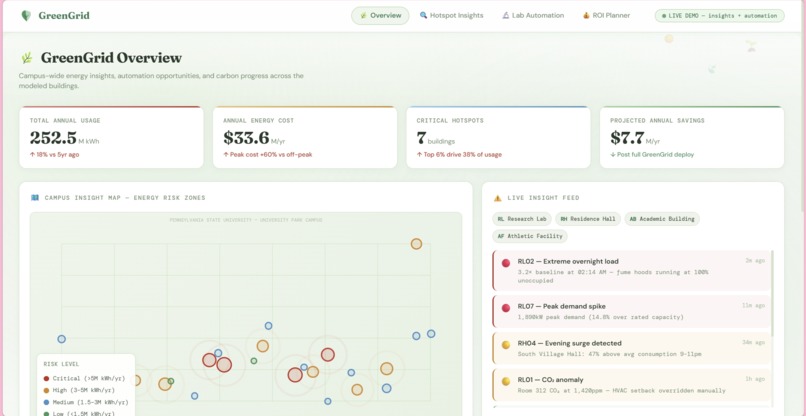
Task: Click the map icon beside Campus Insight Map
Action: pos(35,197)
